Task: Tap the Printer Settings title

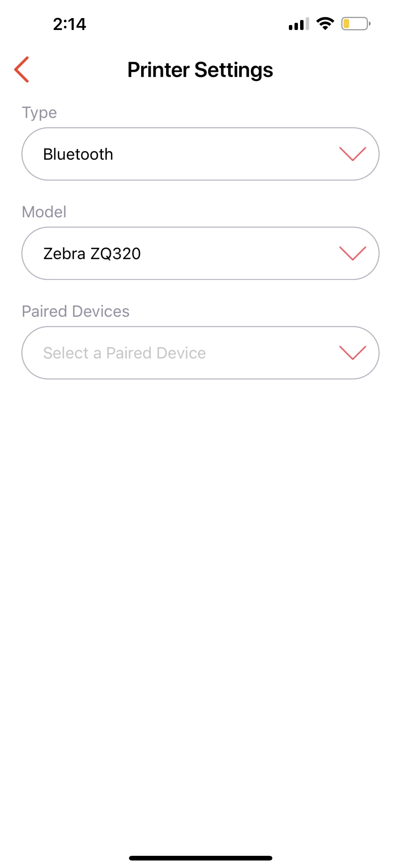Action: [x=200, y=70]
